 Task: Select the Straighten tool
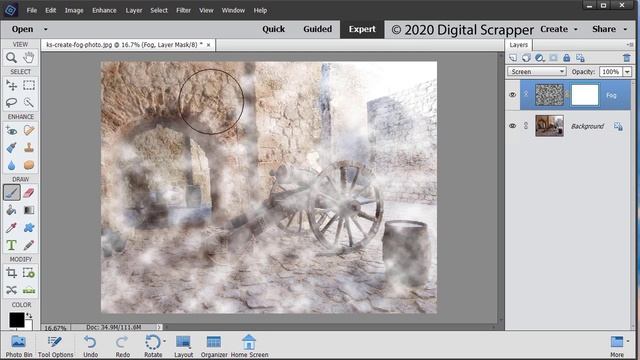(29, 290)
